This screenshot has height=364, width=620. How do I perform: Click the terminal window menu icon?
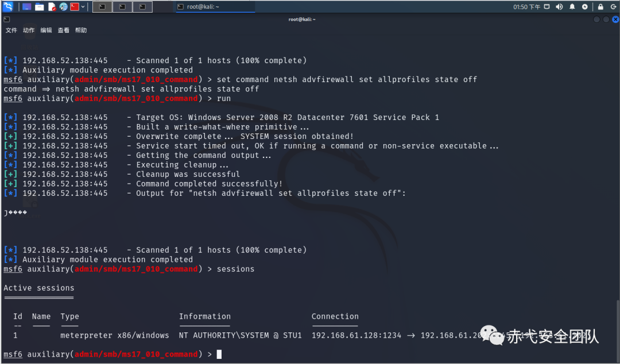[7, 20]
